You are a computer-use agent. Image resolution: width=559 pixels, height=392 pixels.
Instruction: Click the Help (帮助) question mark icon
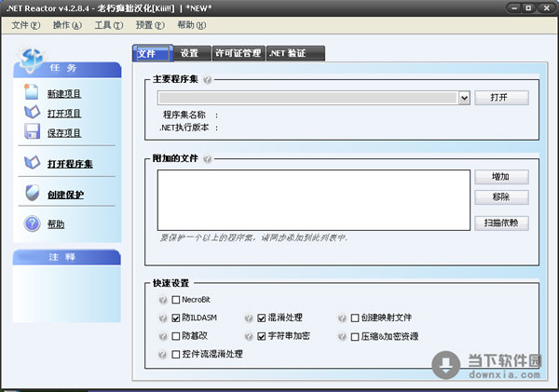(x=32, y=223)
